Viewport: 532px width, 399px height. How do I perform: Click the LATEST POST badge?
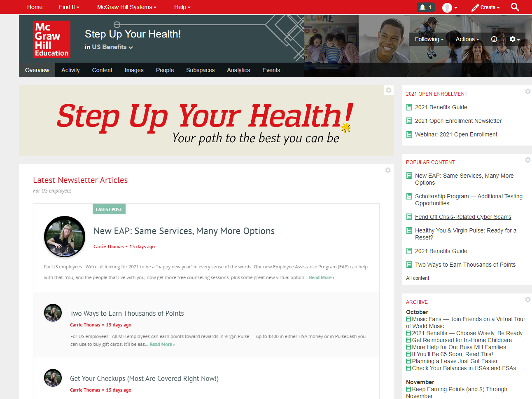(109, 209)
